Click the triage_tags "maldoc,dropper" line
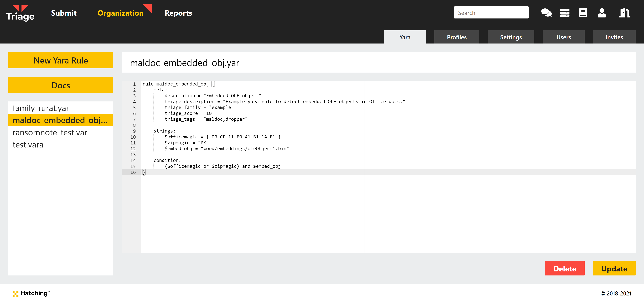The width and height of the screenshot is (644, 301). 206,119
